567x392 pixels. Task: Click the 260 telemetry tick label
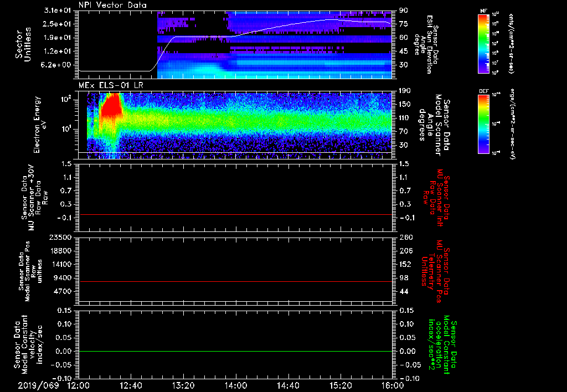(x=405, y=238)
